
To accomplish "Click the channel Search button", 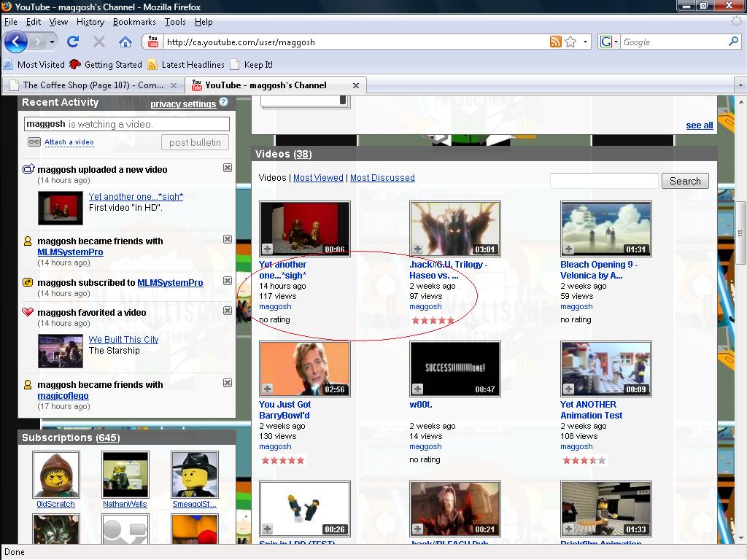I will [x=685, y=181].
